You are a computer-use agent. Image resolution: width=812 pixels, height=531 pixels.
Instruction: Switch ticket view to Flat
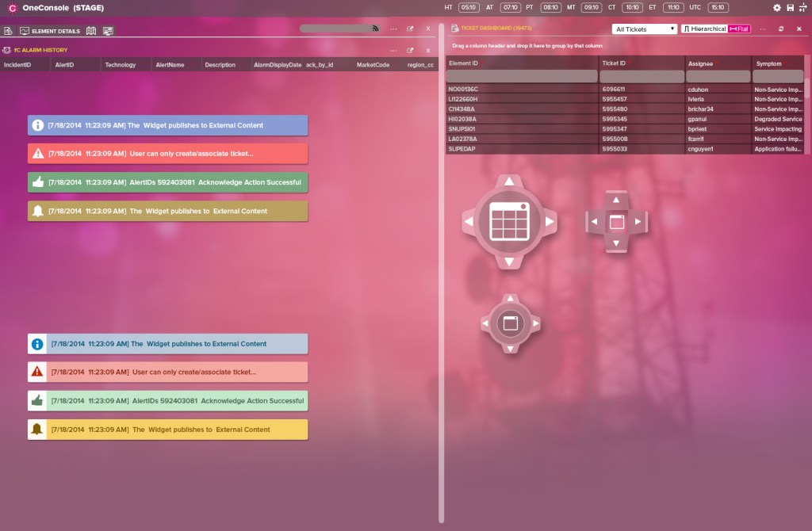point(739,29)
